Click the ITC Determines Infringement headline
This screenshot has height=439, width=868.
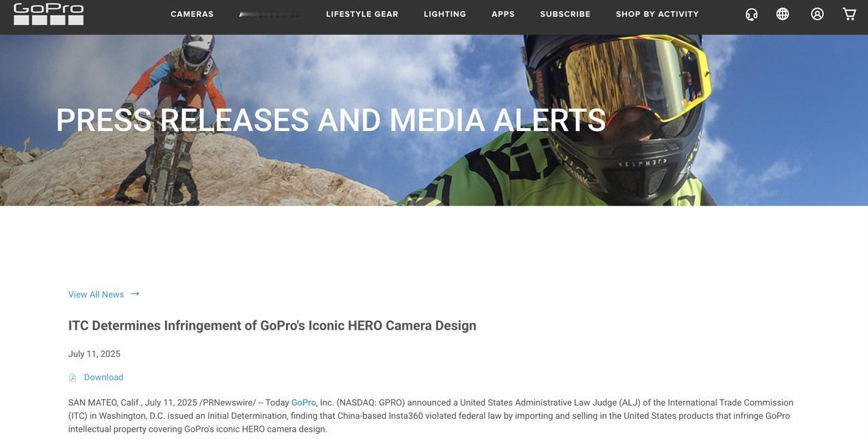pyautogui.click(x=272, y=326)
